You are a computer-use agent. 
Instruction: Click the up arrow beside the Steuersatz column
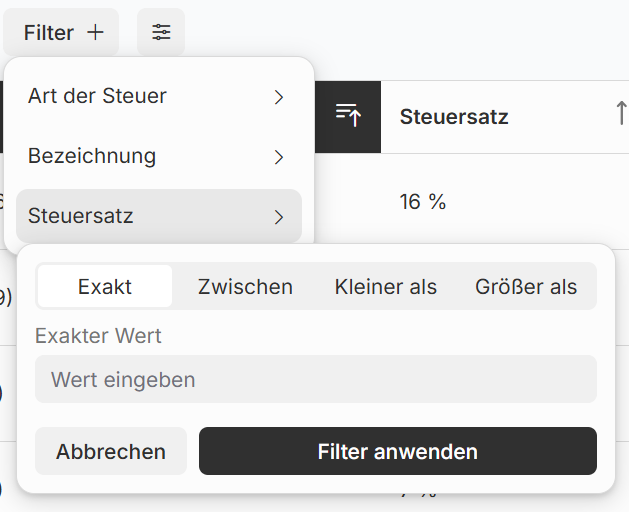click(x=620, y=114)
